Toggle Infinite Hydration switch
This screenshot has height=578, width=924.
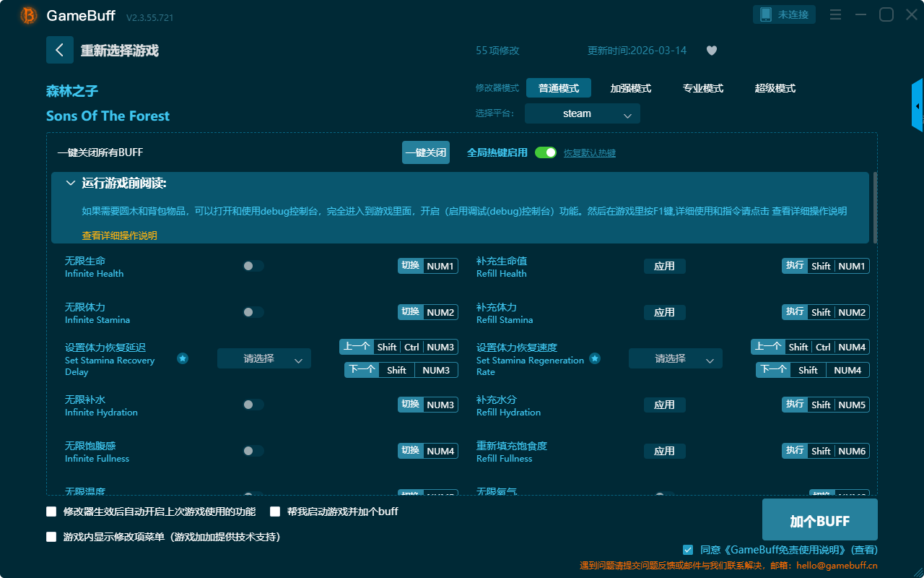pyautogui.click(x=253, y=405)
